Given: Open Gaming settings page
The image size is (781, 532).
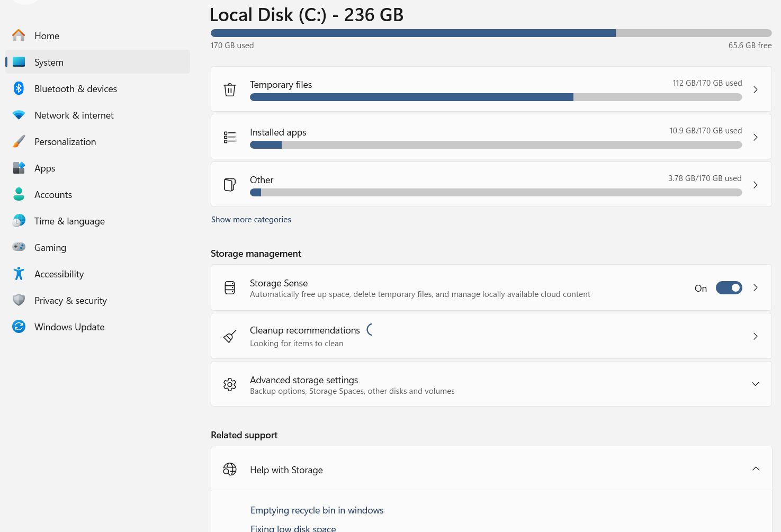Looking at the screenshot, I should coord(97,247).
